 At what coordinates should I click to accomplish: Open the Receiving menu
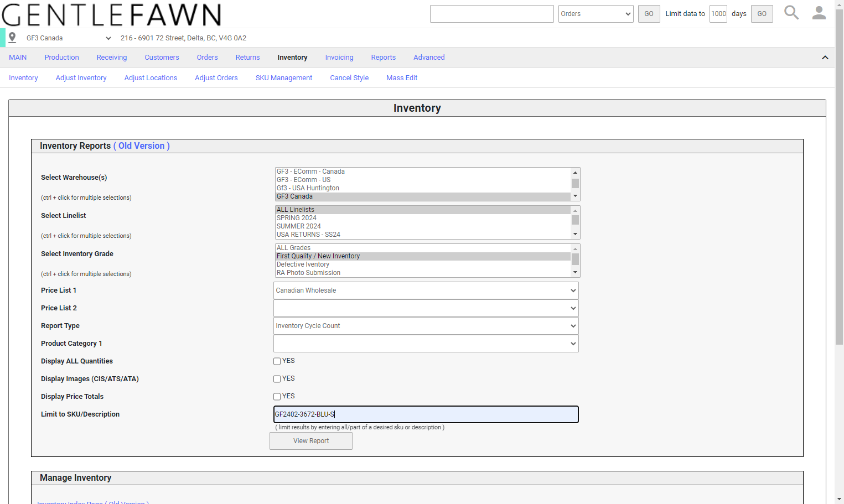(x=112, y=58)
